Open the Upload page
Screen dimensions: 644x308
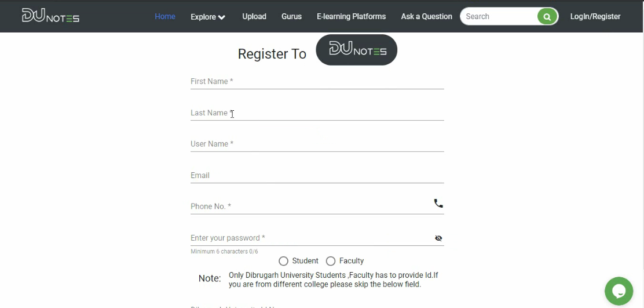coord(254,16)
